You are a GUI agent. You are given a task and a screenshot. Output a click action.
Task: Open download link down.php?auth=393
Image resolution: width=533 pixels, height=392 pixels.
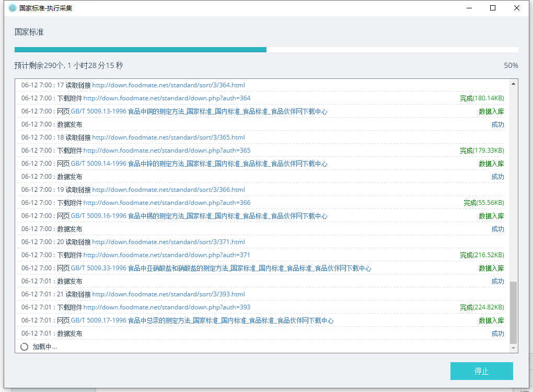click(167, 307)
